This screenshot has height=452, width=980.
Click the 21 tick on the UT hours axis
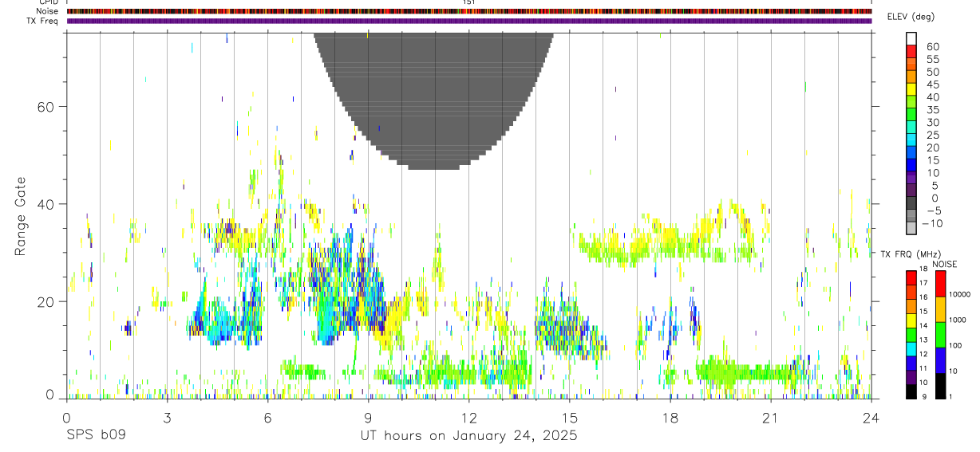[771, 417]
